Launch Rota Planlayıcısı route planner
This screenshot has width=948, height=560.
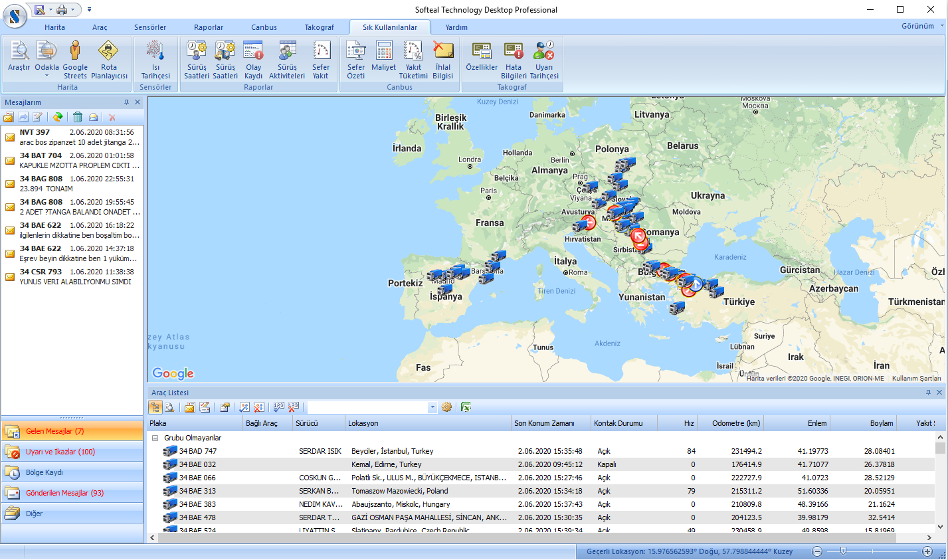109,60
